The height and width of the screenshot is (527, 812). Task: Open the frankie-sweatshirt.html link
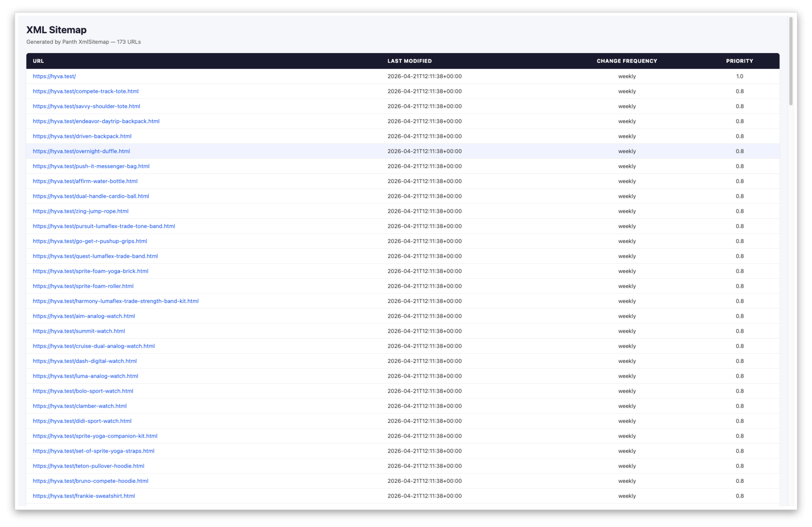[83, 495]
